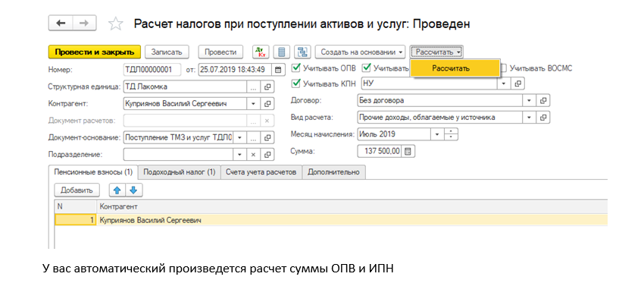644x283 pixels.
Task: Open document structure hierarchy icon
Action: [x=303, y=52]
